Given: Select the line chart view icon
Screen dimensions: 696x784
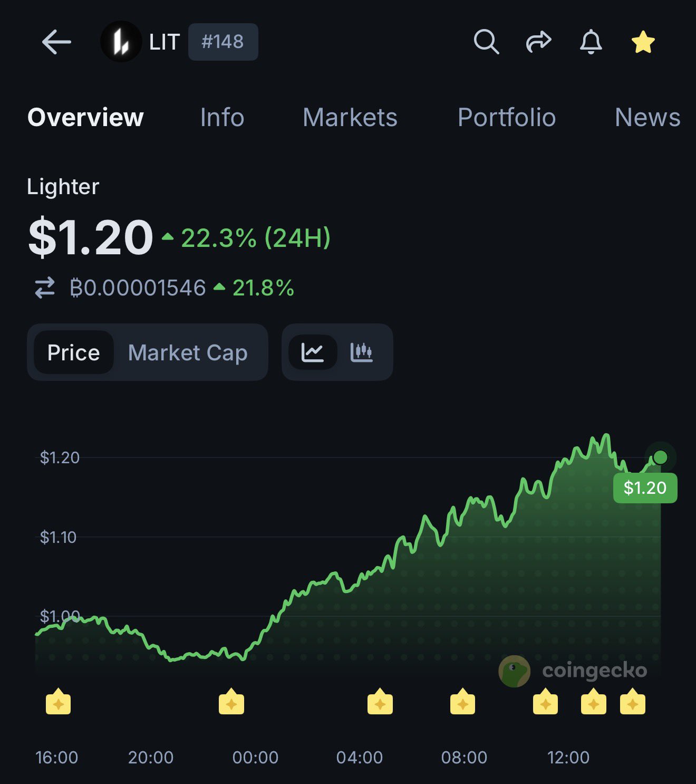Looking at the screenshot, I should point(313,352).
